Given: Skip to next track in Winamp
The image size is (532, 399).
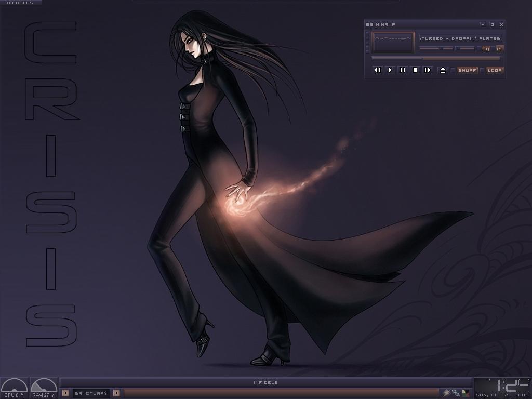Looking at the screenshot, I should coord(428,70).
